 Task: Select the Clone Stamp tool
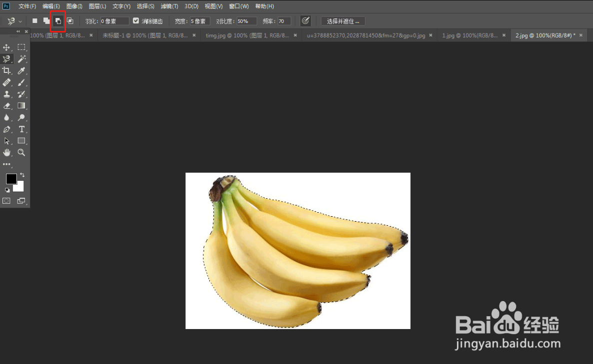(7, 94)
